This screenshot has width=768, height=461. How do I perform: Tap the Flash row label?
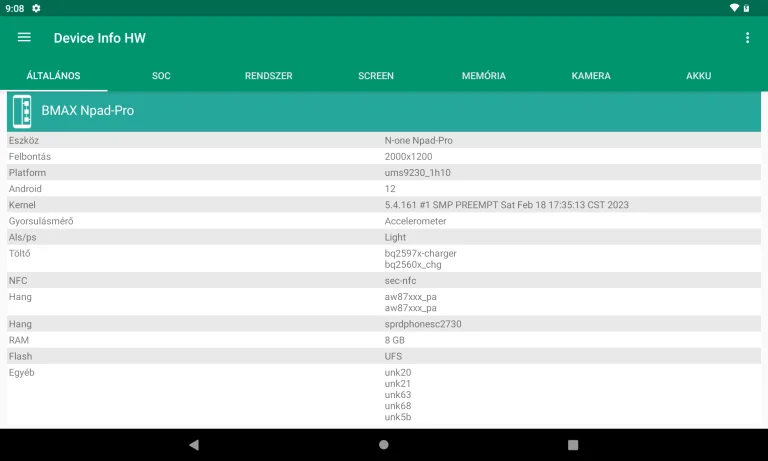pyautogui.click(x=20, y=356)
